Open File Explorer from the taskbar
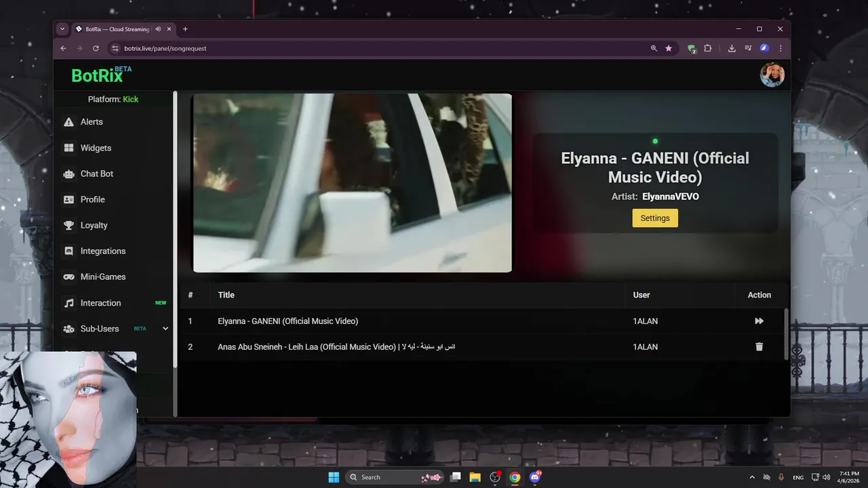This screenshot has height=488, width=868. pos(475,477)
